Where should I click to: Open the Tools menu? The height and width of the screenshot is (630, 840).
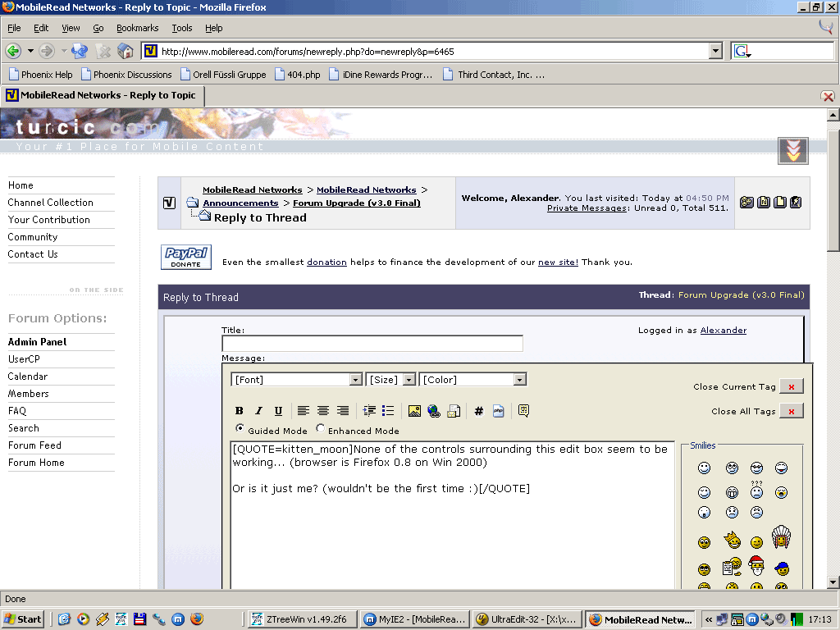181,28
